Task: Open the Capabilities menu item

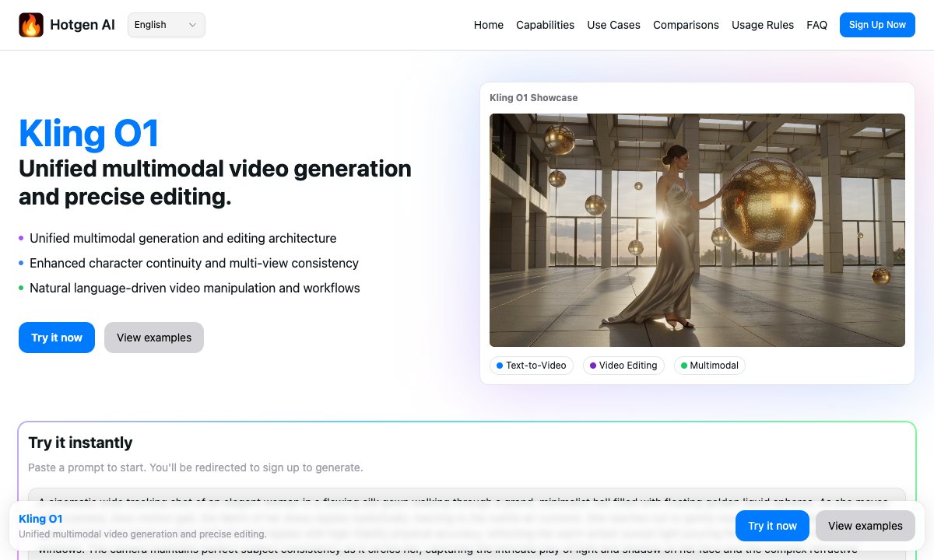Action: click(x=545, y=25)
